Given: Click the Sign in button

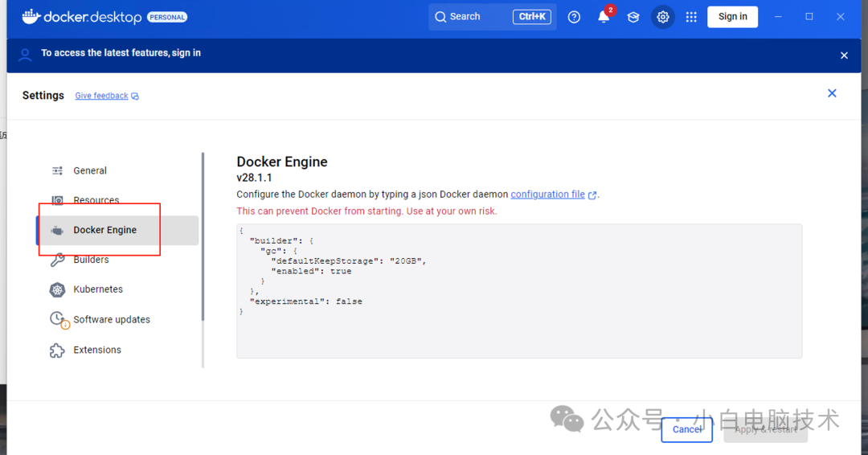Looking at the screenshot, I should click(x=732, y=17).
